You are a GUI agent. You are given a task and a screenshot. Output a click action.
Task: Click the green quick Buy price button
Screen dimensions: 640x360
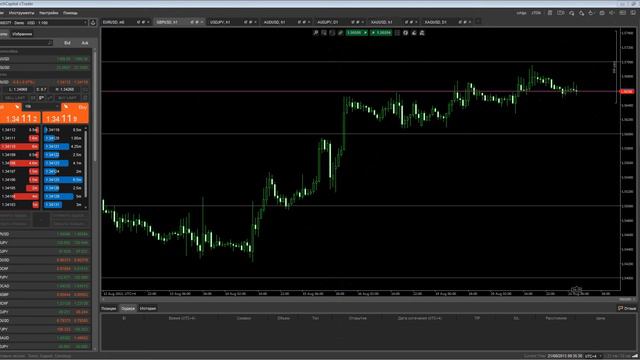[381, 33]
